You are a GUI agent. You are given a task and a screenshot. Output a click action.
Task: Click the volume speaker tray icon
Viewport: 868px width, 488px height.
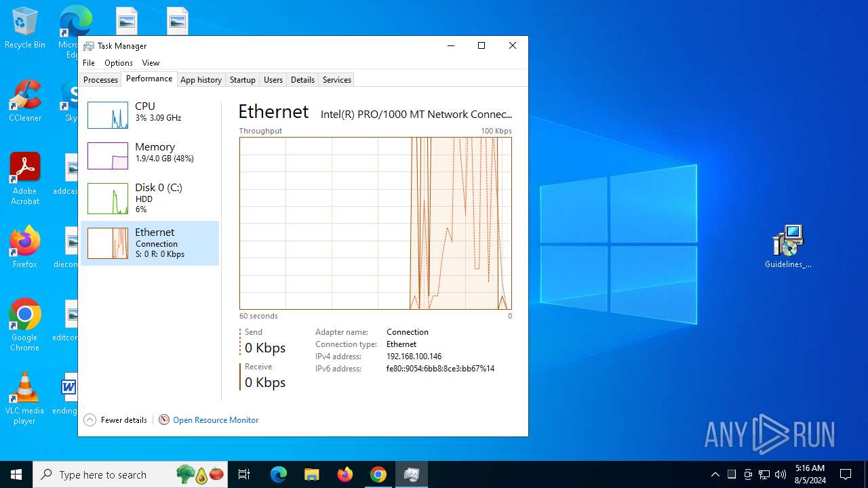781,474
